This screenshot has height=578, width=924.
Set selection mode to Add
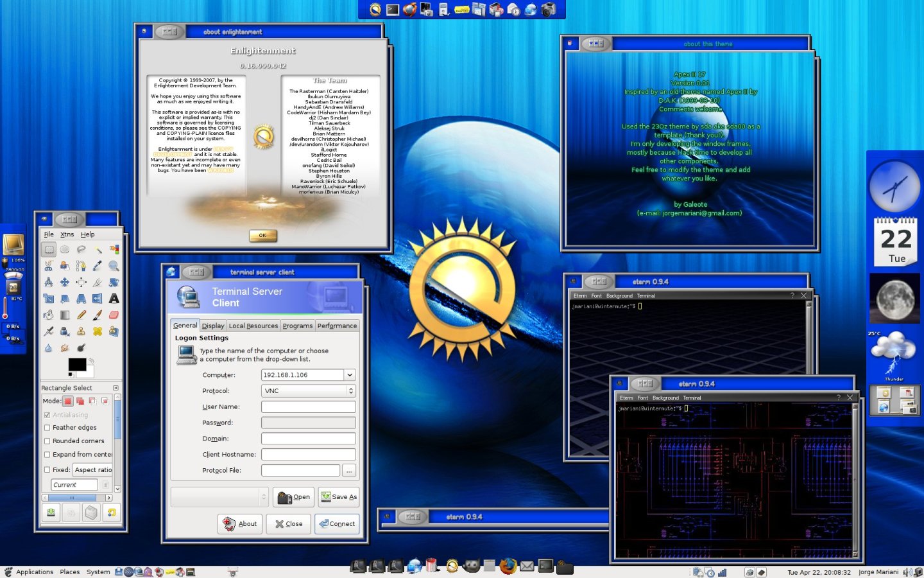80,401
